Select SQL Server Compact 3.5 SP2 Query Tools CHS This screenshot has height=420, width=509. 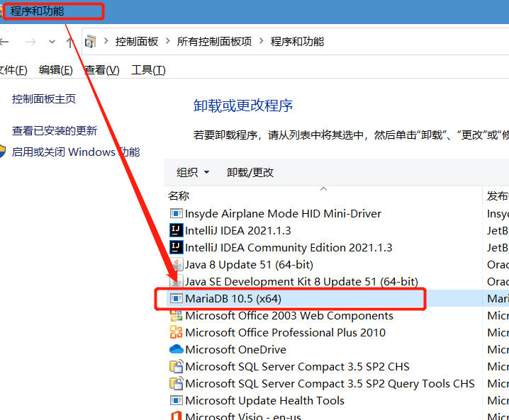[x=330, y=383]
